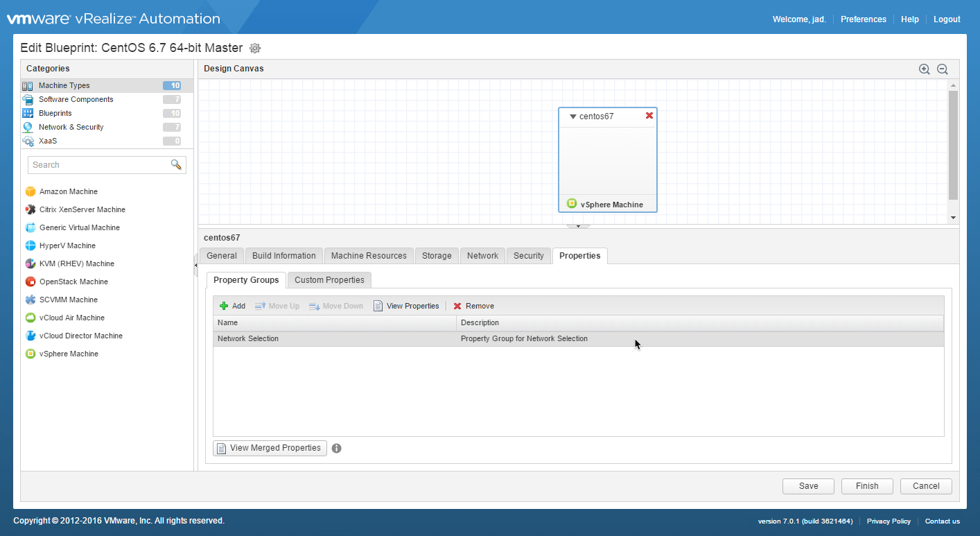This screenshot has height=536, width=980.
Task: Click the Network & Security category icon
Action: point(28,127)
